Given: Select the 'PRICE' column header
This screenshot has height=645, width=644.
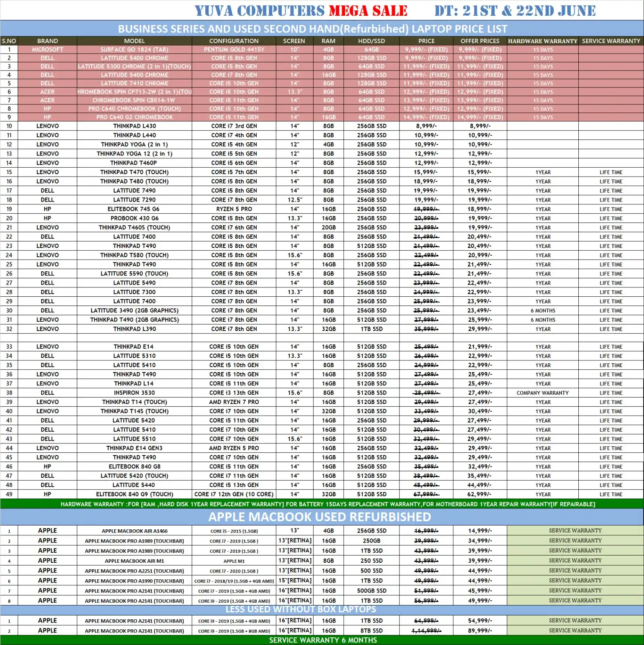Looking at the screenshot, I should (x=426, y=41).
